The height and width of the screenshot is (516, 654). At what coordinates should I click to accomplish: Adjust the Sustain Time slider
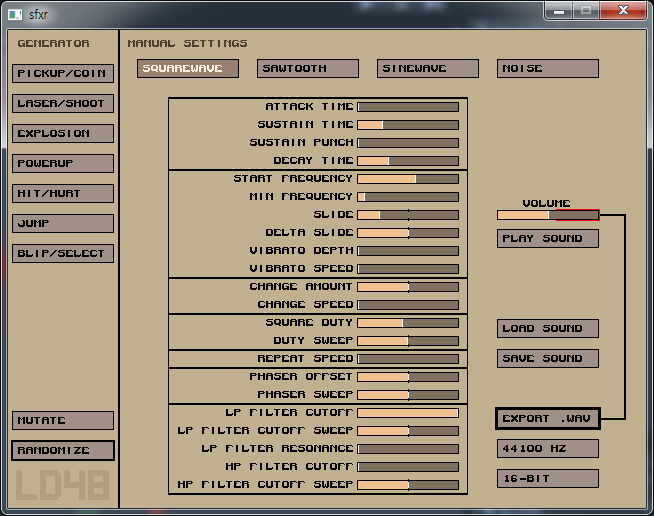pyautogui.click(x=408, y=125)
